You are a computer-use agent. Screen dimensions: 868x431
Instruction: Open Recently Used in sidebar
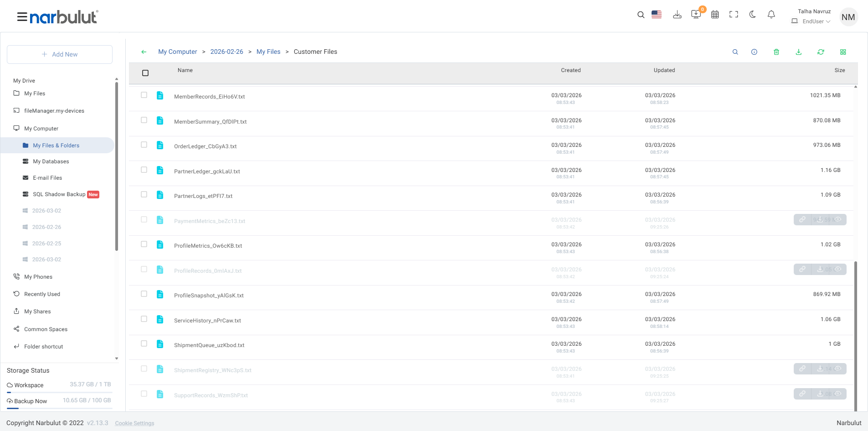[42, 294]
